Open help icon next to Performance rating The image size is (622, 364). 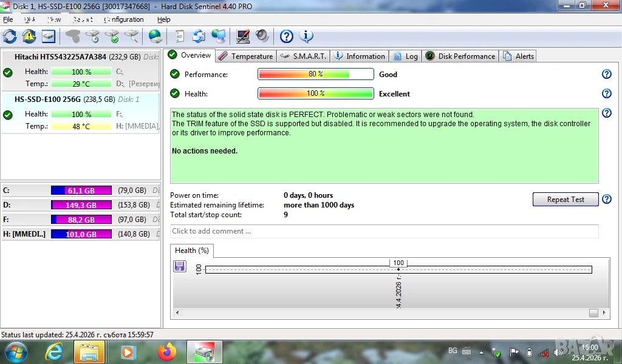tap(606, 74)
